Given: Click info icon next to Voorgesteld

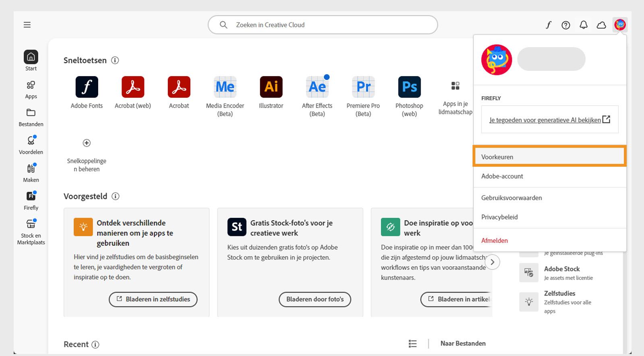Looking at the screenshot, I should click(116, 197).
